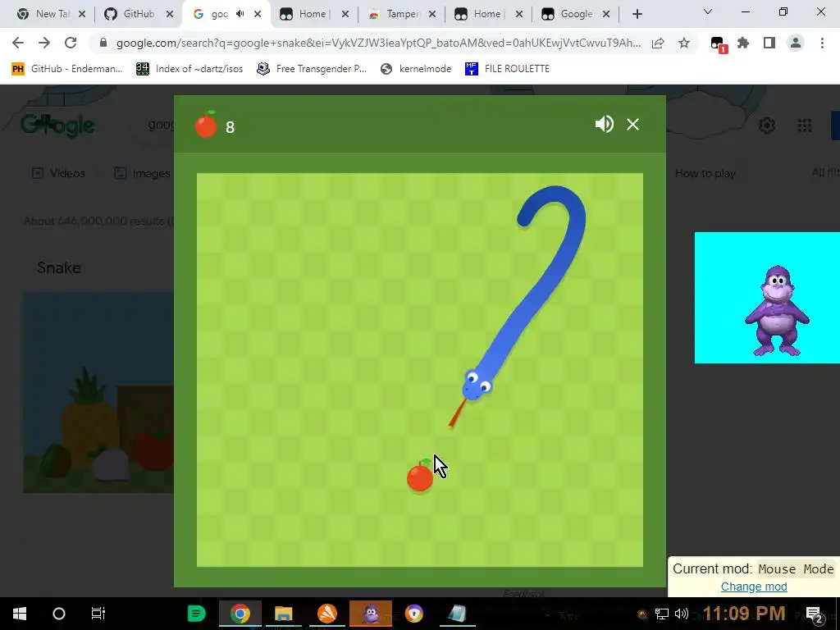Viewport: 840px width, 630px height.
Task: Open the Extensions puzzle menu
Action: (x=743, y=43)
